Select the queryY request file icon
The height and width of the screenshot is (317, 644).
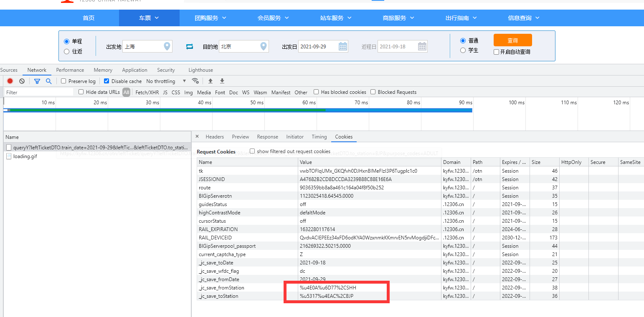coord(9,148)
